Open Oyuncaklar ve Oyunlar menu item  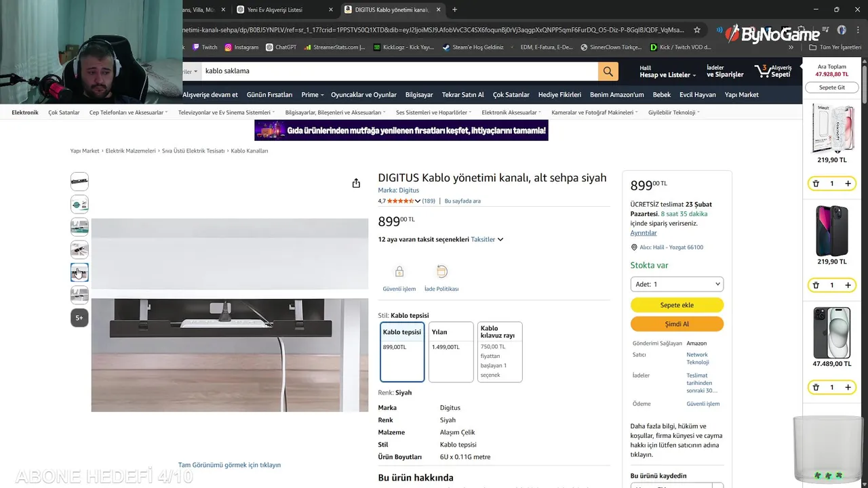pyautogui.click(x=363, y=95)
